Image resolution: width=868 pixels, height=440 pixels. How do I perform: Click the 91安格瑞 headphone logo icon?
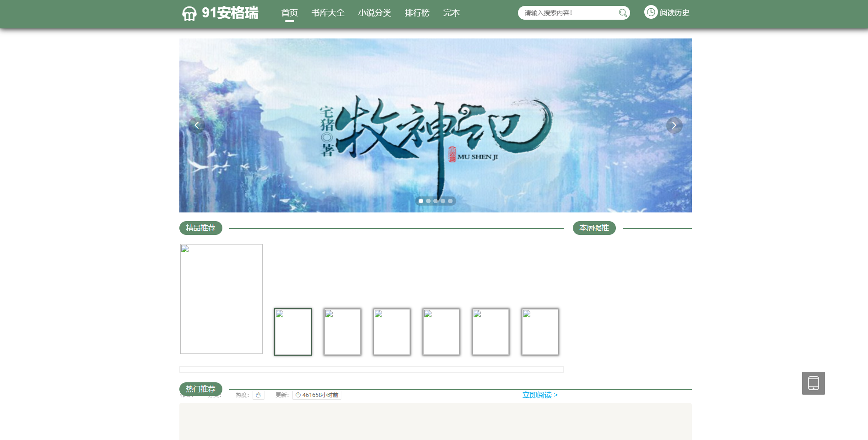[x=189, y=13]
